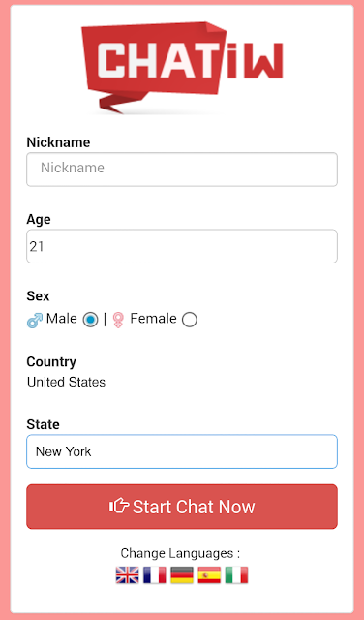
Task: Switch language using the UK flag
Action: (127, 575)
